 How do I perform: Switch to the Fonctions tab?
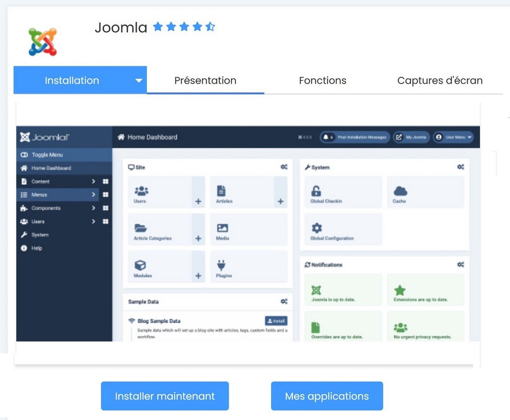tap(322, 81)
